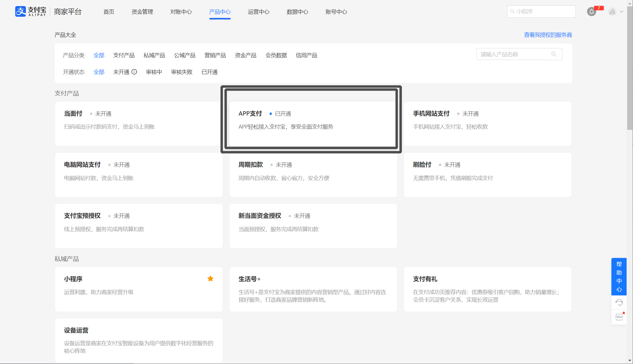633x364 pixels.
Task: Filter by 支付产品 category
Action: [124, 55]
